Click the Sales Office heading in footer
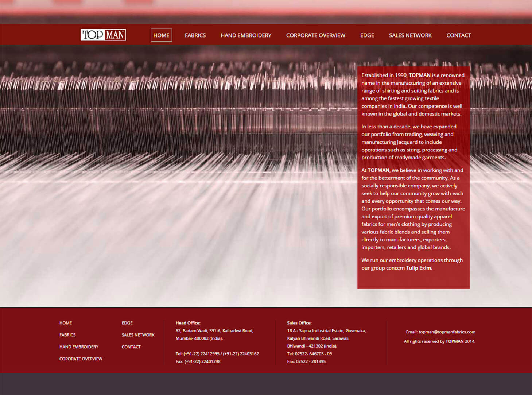The height and width of the screenshot is (395, 532). (x=299, y=323)
